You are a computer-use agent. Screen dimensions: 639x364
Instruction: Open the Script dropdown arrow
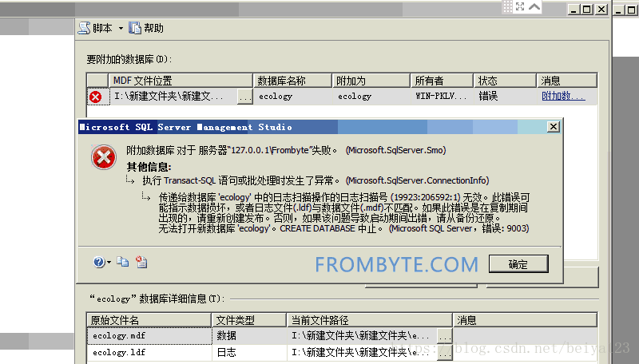coord(121,28)
